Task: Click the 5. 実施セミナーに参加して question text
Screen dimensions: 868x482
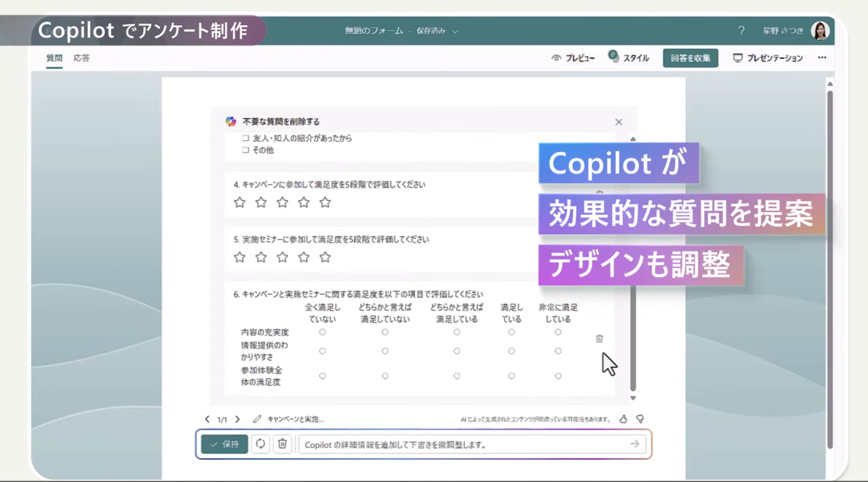Action: click(331, 239)
